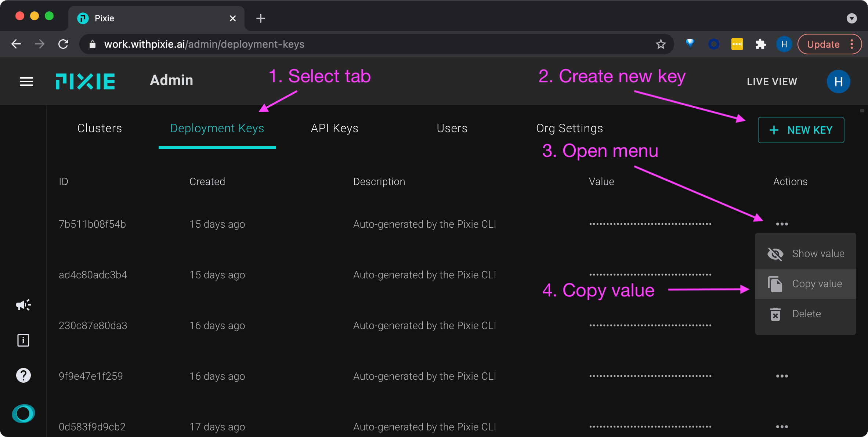Open the Users tab

452,128
